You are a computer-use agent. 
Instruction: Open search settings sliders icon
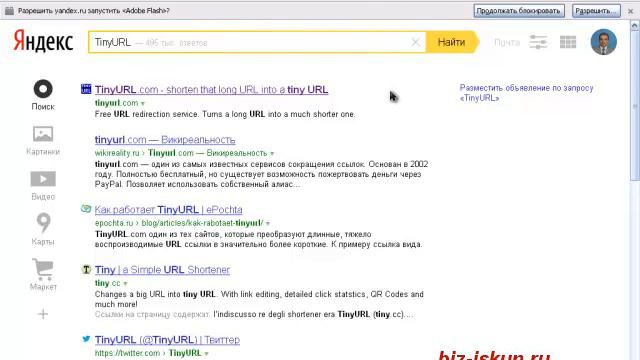[538, 42]
